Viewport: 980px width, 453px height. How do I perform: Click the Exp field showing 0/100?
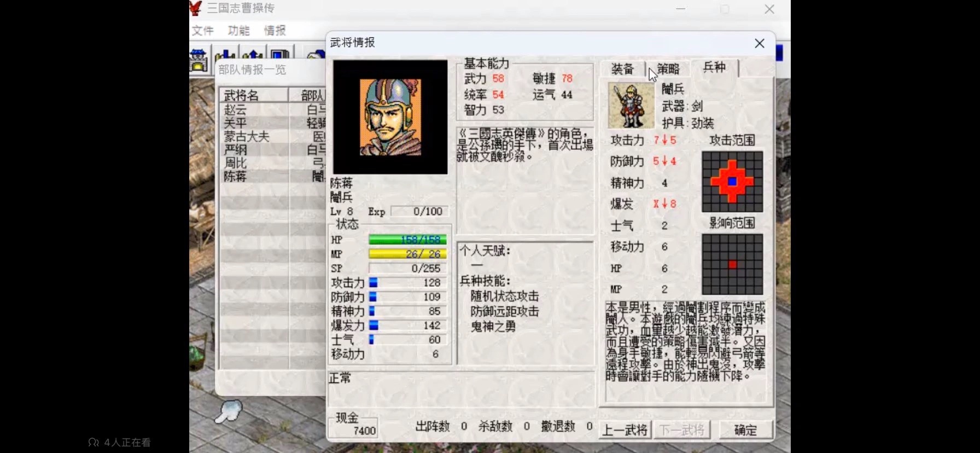click(419, 211)
